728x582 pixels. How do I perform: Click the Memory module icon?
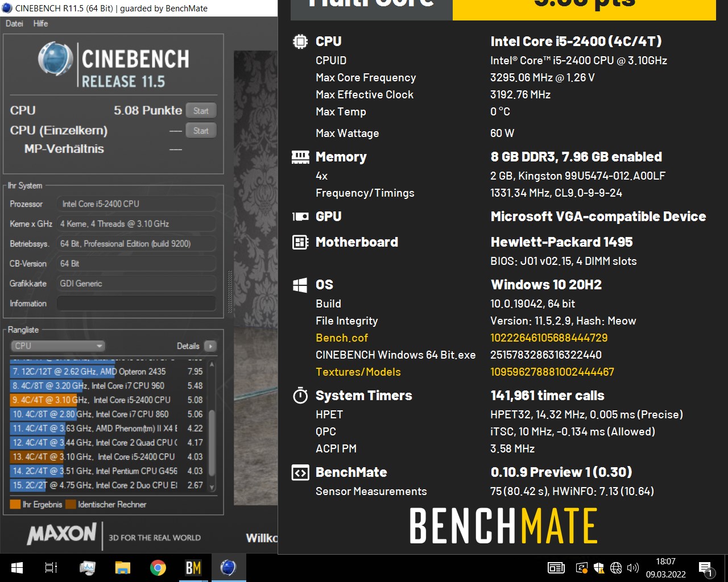[x=300, y=157]
